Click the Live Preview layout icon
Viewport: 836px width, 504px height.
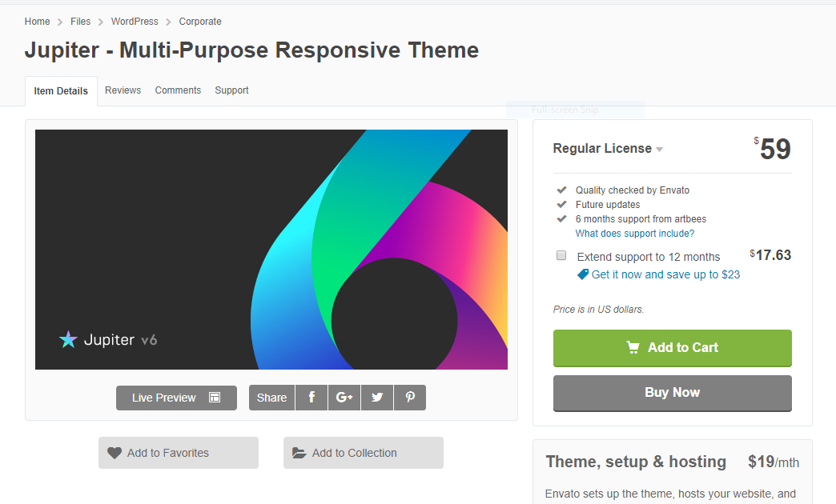(x=215, y=398)
